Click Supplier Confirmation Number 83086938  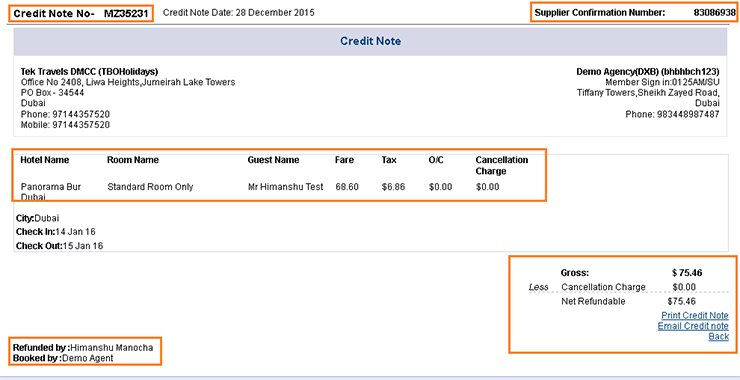point(635,13)
